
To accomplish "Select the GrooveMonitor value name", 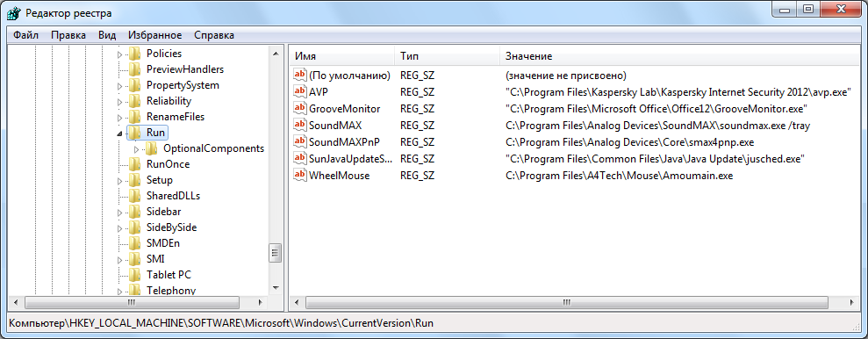I will 344,109.
